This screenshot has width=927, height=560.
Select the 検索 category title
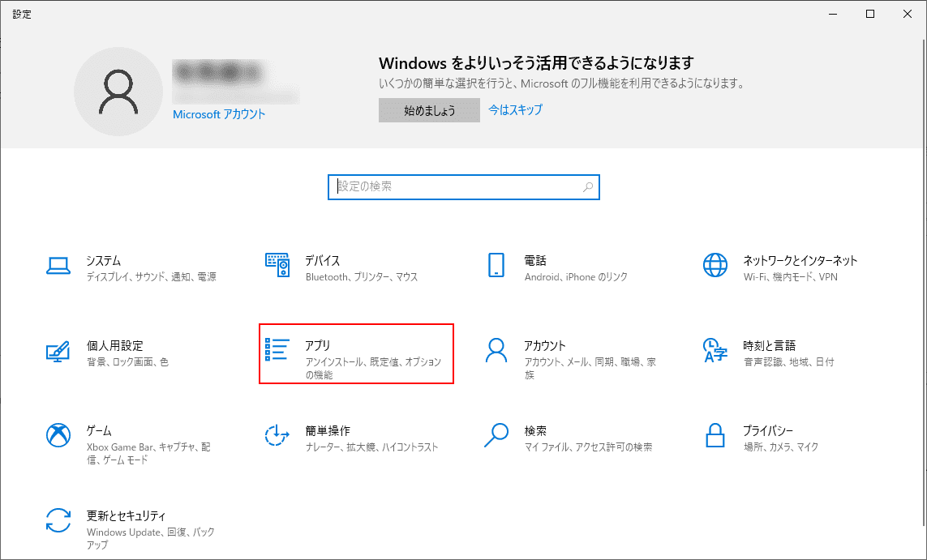(535, 430)
